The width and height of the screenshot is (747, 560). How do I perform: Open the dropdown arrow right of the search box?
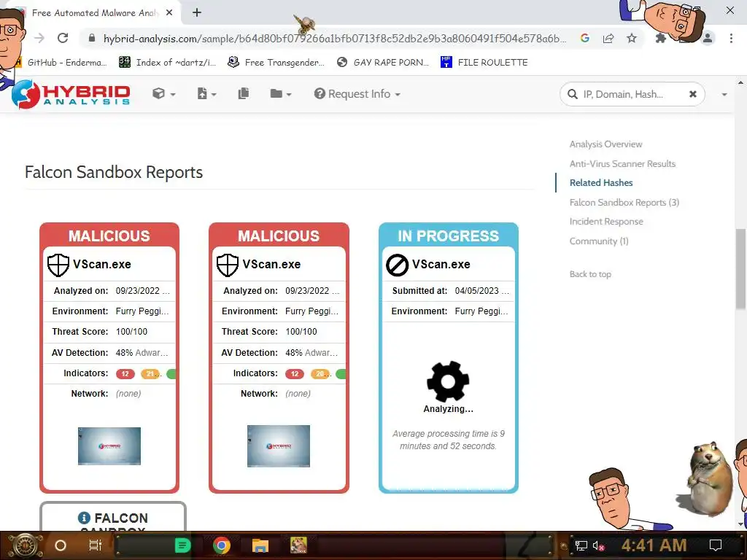pyautogui.click(x=724, y=94)
